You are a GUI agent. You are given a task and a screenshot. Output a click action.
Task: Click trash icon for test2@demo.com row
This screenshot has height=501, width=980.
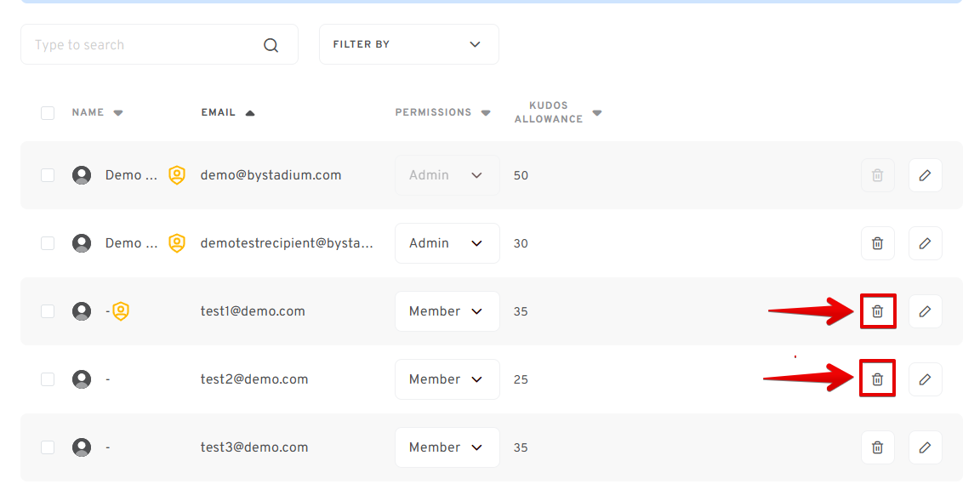(x=877, y=379)
